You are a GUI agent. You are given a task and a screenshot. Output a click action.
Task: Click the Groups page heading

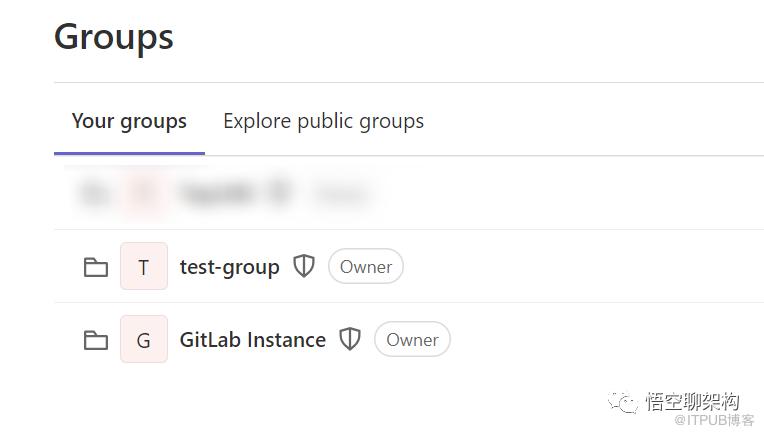point(113,37)
